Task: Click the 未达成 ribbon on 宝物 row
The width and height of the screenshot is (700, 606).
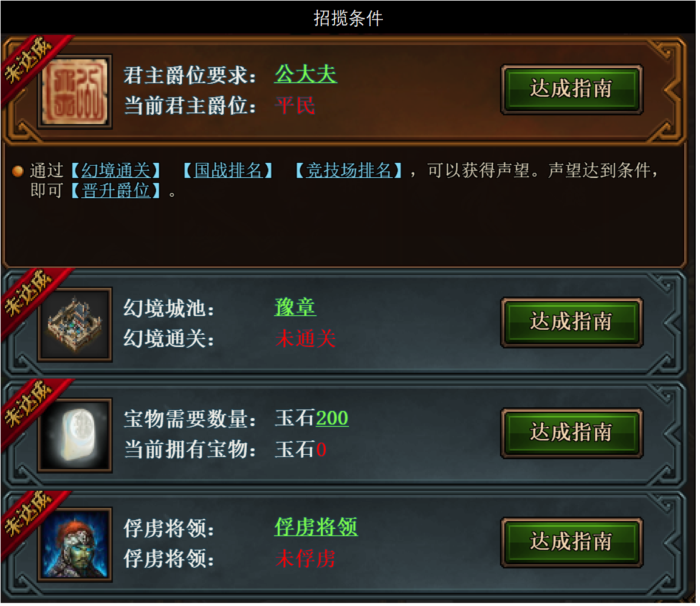Action: [x=29, y=405]
